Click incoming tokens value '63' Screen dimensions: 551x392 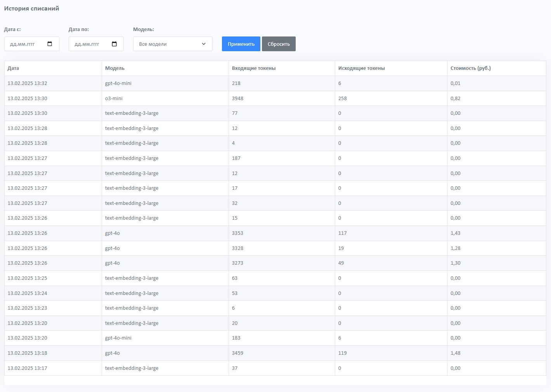(235, 278)
